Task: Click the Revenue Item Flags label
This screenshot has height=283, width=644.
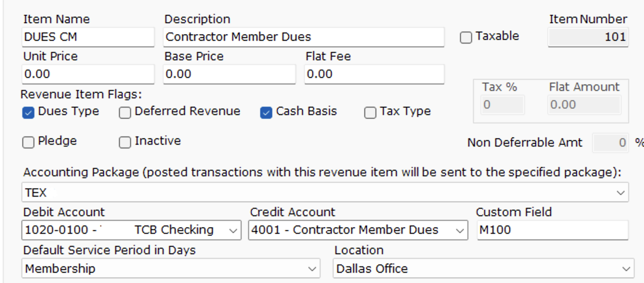Action: pyautogui.click(x=81, y=94)
